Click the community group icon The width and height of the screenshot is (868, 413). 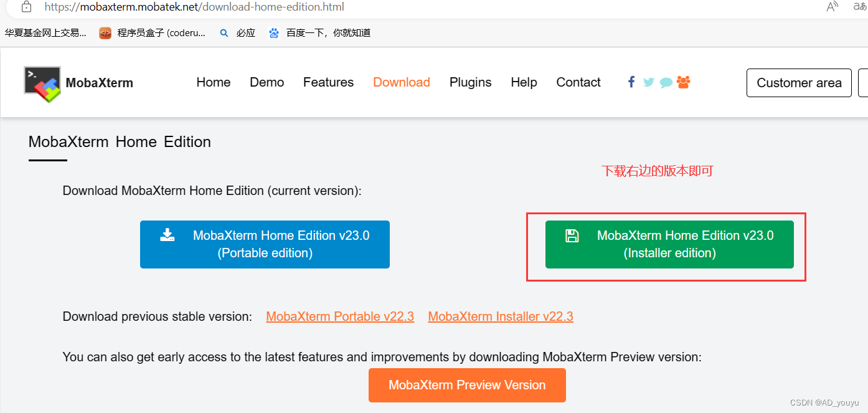pos(683,82)
